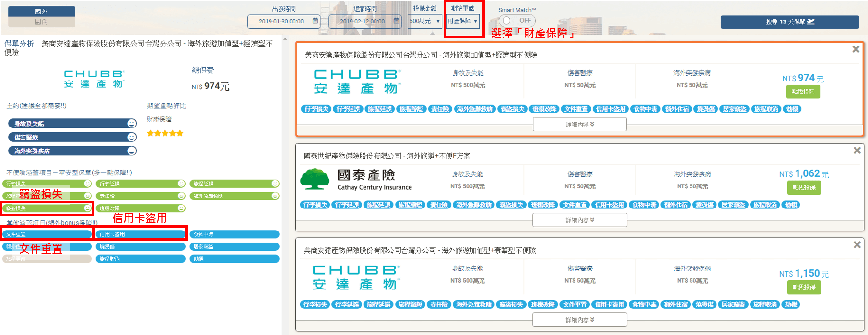The height and width of the screenshot is (335, 868).
Task: Click smiley icon on 行李損失 green bar
Action: pyautogui.click(x=87, y=184)
